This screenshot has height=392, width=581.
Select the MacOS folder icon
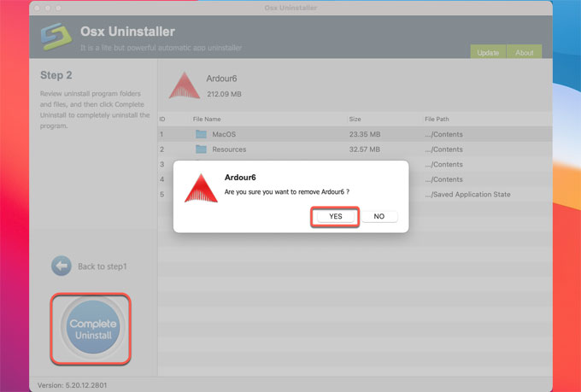click(x=201, y=134)
